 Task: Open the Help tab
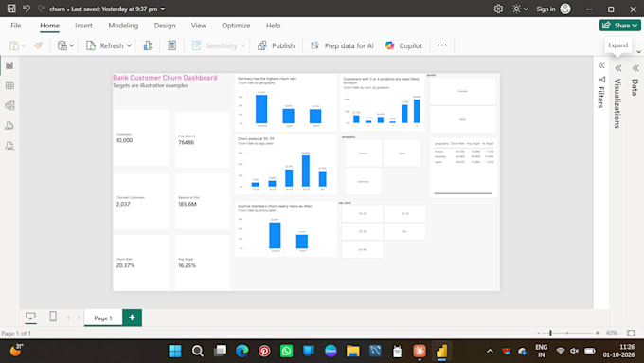273,26
